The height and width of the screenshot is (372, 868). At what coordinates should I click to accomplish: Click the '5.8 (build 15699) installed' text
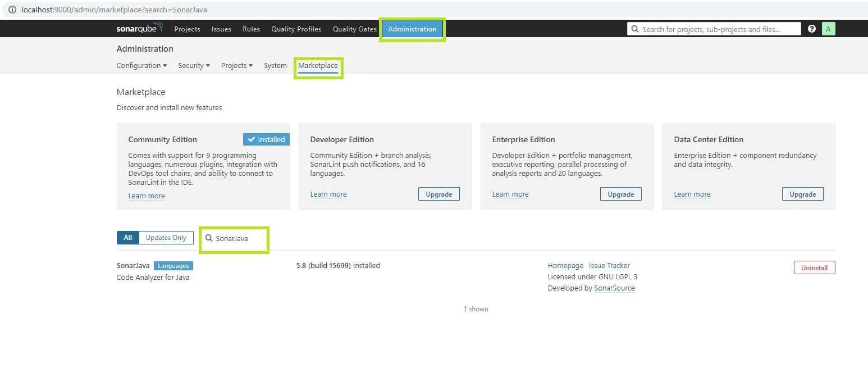click(338, 266)
